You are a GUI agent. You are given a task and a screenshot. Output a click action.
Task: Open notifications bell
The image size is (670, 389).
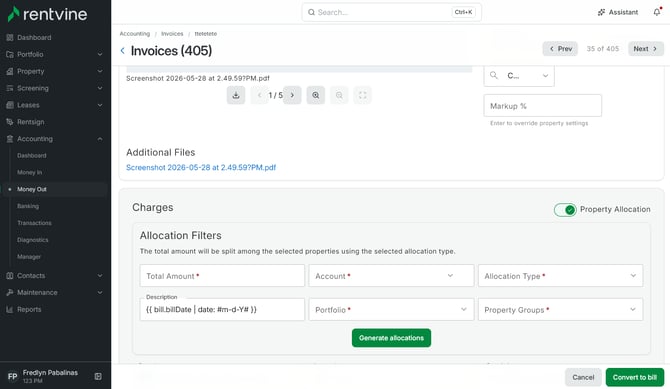(657, 12)
